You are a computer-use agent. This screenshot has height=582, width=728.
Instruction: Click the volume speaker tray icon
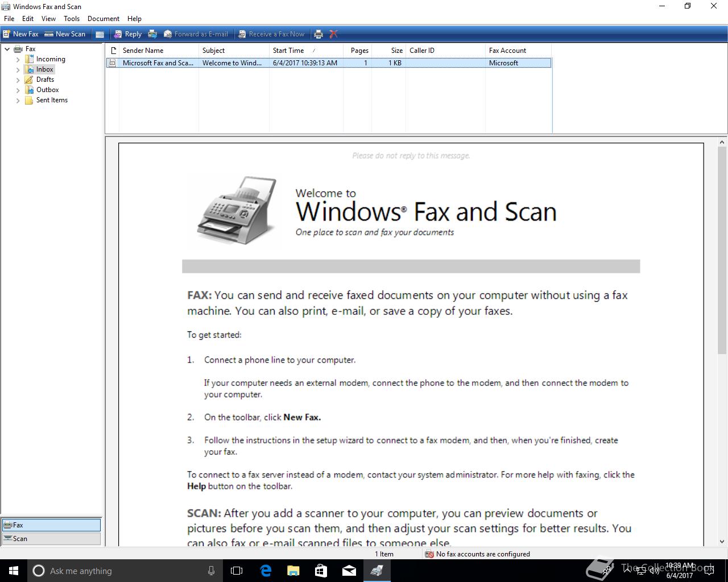[x=655, y=571]
